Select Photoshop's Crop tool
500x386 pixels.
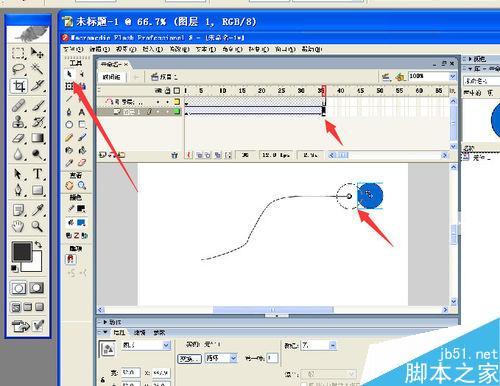(18, 86)
